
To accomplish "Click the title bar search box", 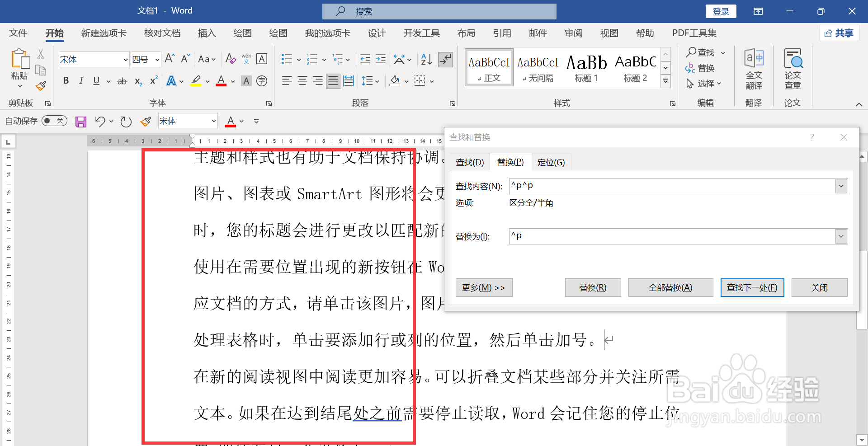I will [x=439, y=11].
